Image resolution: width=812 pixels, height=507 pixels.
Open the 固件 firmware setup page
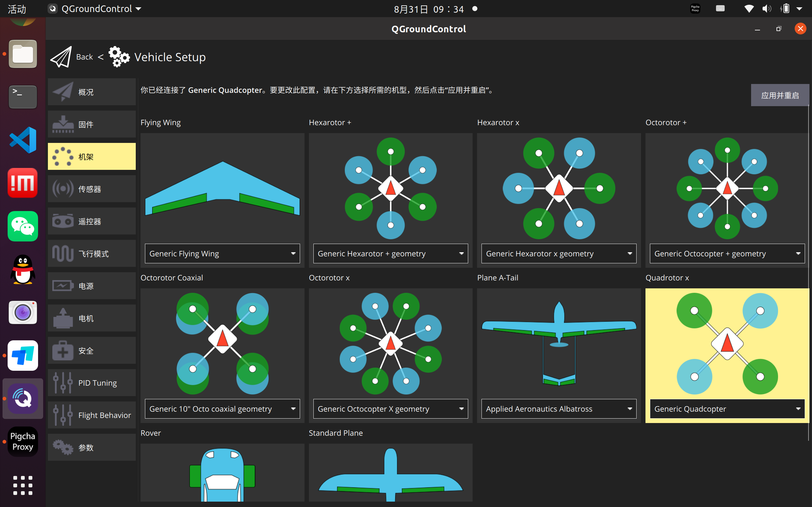92,125
